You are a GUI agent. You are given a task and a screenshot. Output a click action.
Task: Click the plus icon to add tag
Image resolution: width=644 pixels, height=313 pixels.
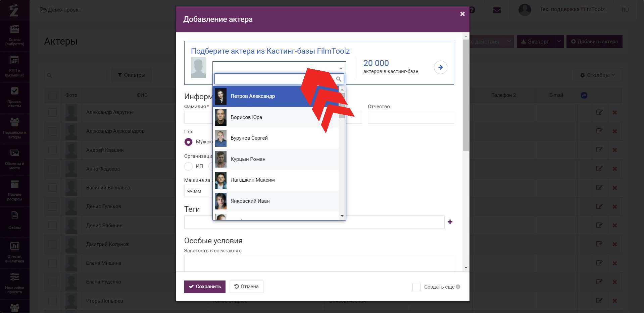pyautogui.click(x=450, y=222)
